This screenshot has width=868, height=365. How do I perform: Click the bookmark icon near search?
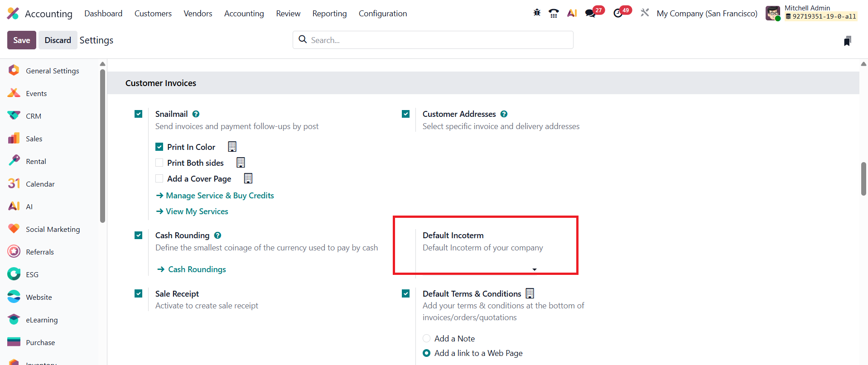click(x=847, y=41)
